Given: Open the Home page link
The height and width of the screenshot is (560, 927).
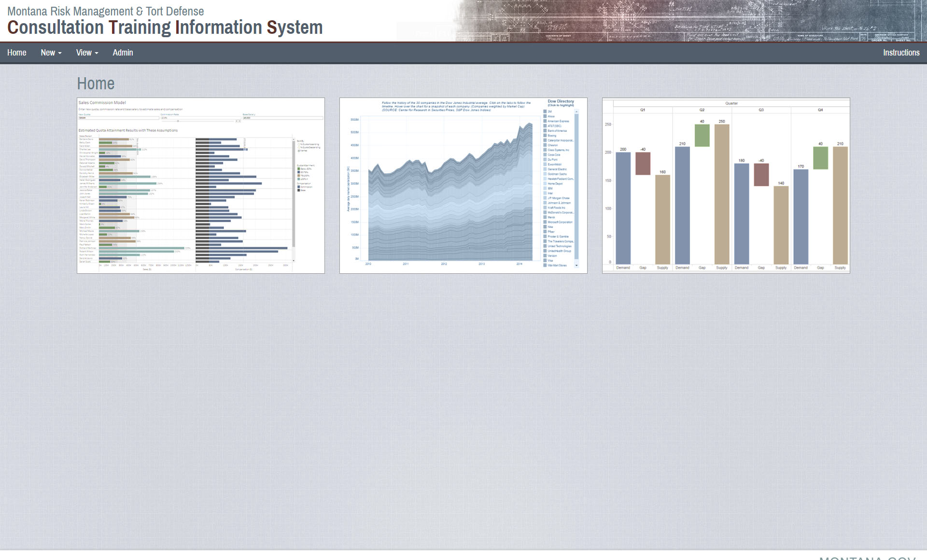Looking at the screenshot, I should pyautogui.click(x=16, y=52).
